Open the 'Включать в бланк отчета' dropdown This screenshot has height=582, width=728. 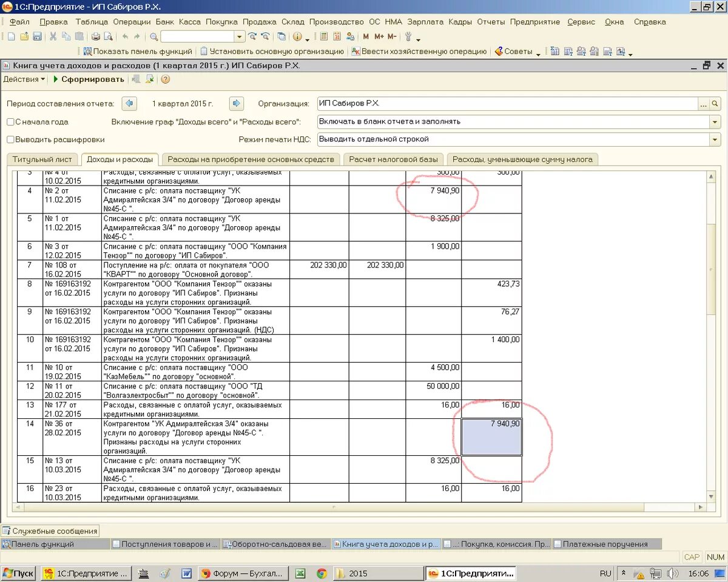pos(715,122)
